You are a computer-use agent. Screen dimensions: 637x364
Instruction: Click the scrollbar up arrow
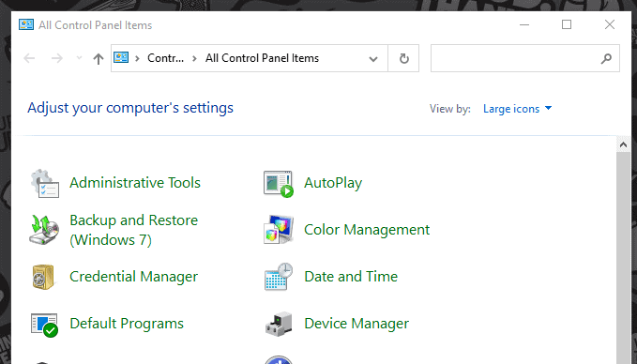click(623, 144)
